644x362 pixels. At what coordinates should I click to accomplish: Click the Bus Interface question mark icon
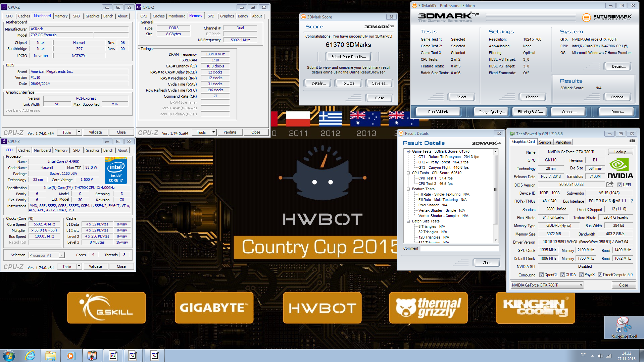(632, 201)
